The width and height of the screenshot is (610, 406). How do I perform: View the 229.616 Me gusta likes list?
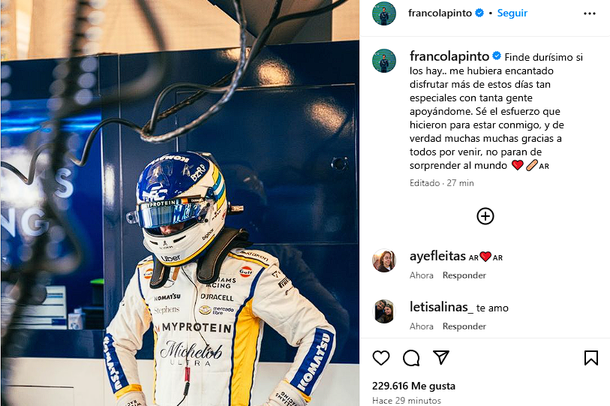click(x=414, y=383)
